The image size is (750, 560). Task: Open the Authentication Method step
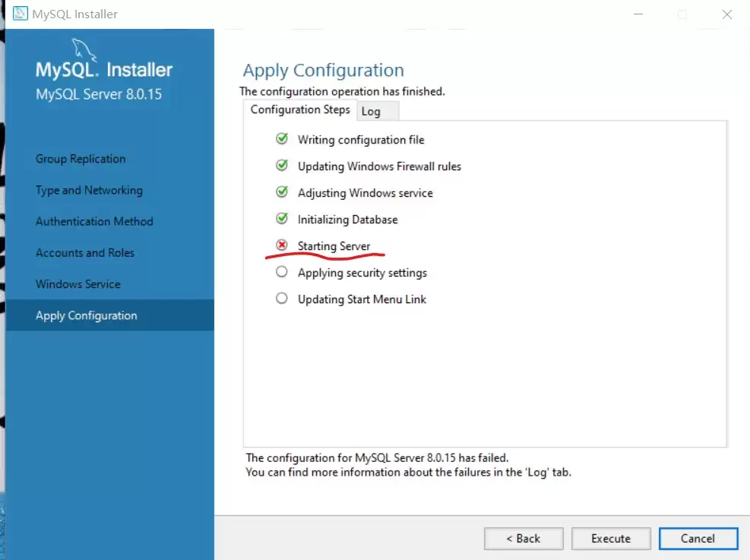94,221
